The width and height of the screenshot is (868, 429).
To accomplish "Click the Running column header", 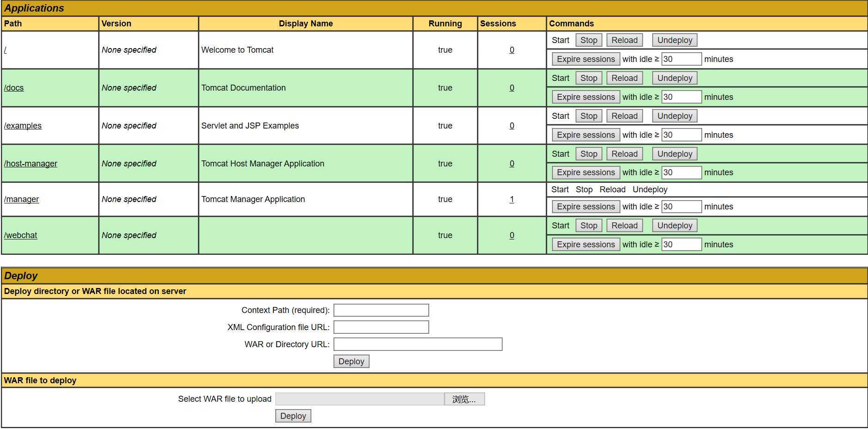I will (x=445, y=24).
